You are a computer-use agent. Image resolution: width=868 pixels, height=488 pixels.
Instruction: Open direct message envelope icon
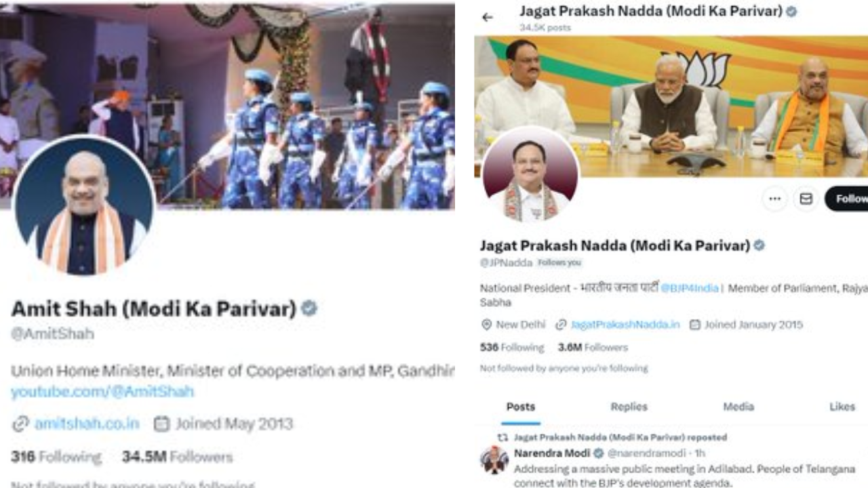point(806,199)
